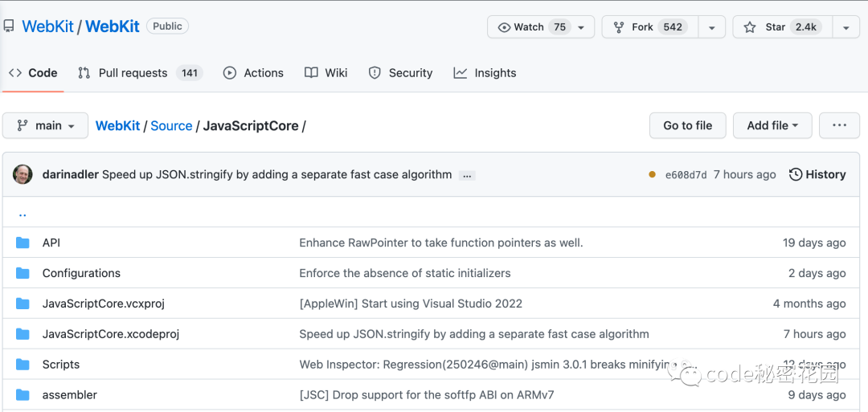Open the Add file dropdown
Image resolution: width=868 pixels, height=412 pixels.
[772, 125]
